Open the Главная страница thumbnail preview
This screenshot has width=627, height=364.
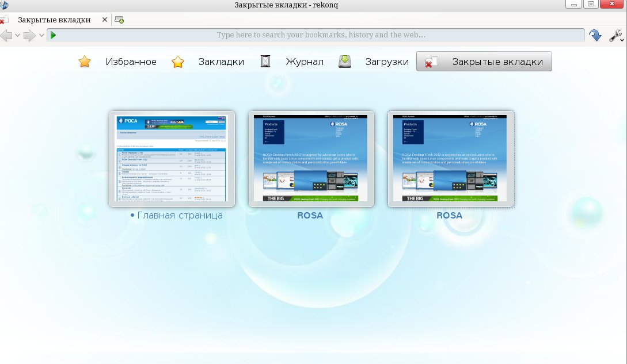172,159
